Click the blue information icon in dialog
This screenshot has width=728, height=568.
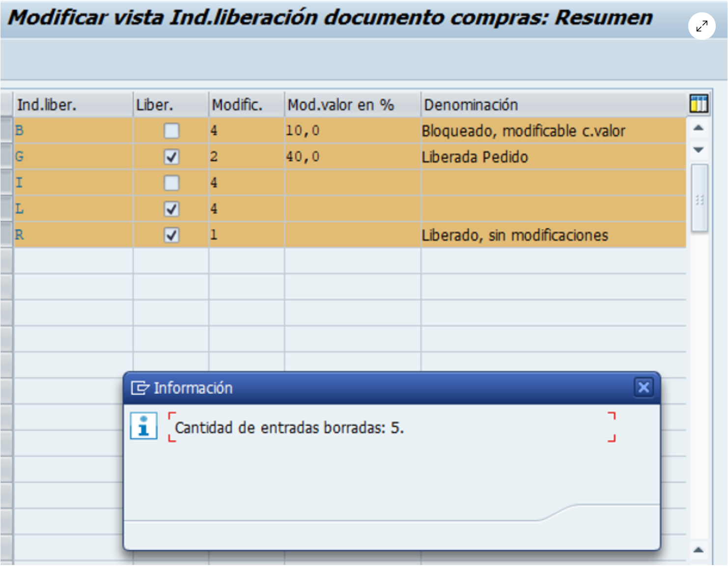point(143,426)
